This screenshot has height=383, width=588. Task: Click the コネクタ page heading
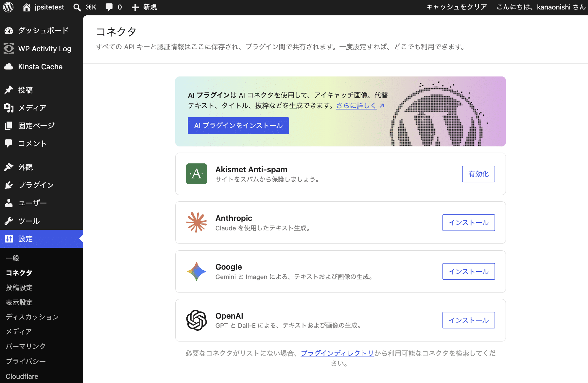pyautogui.click(x=116, y=32)
